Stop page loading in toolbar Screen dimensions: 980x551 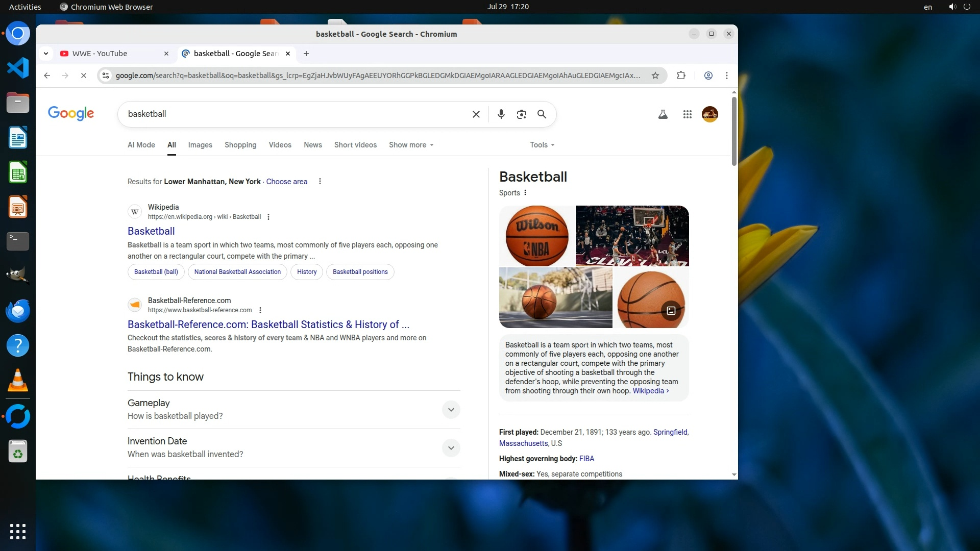(84, 76)
